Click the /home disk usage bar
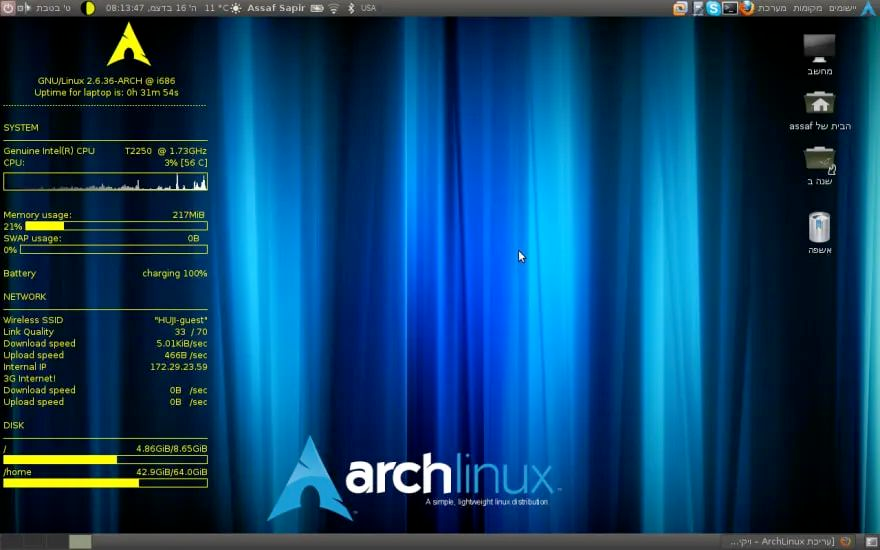This screenshot has height=550, width=880. pyautogui.click(x=106, y=483)
